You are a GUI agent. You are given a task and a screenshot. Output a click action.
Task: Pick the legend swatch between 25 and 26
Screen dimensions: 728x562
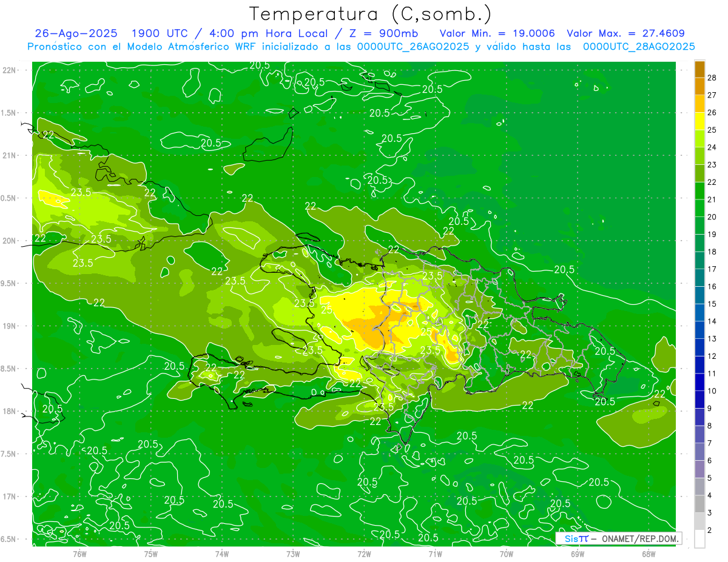click(x=699, y=121)
